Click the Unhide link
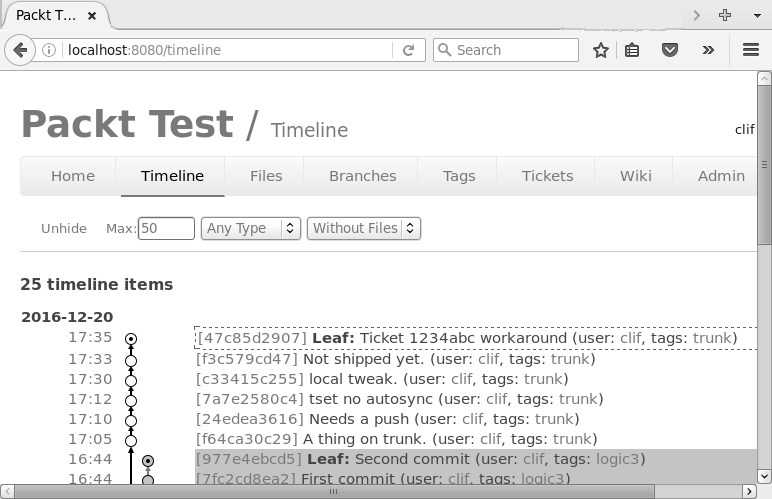The image size is (772, 499). (x=64, y=228)
